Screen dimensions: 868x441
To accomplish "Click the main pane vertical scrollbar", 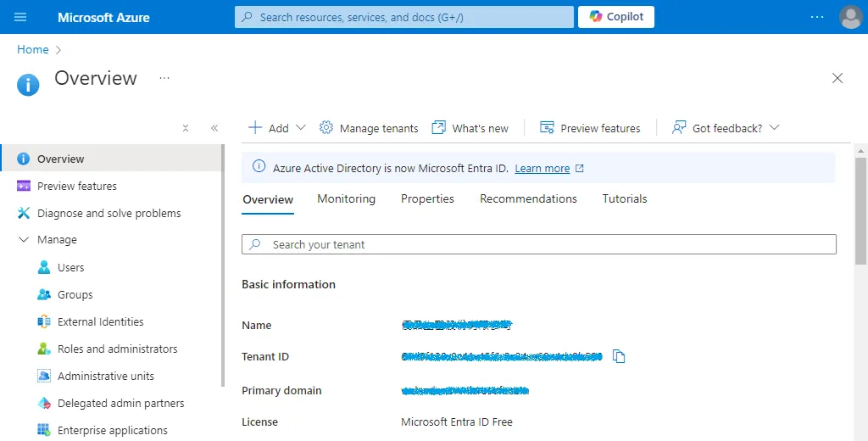I will pyautogui.click(x=861, y=210).
